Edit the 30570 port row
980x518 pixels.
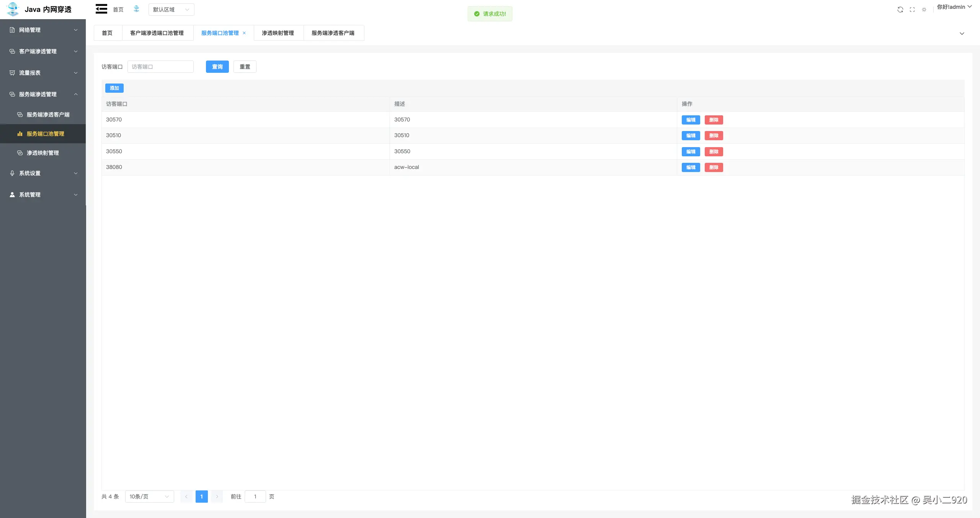[691, 120]
